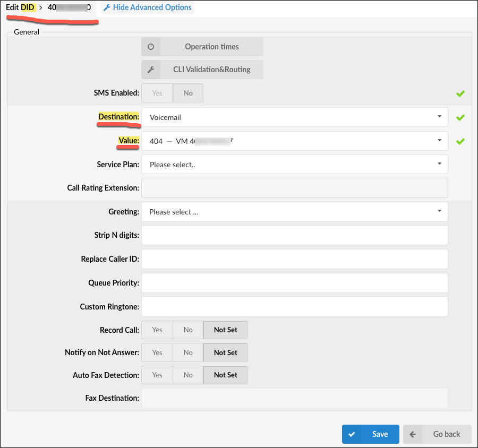The height and width of the screenshot is (448, 478).
Task: Open the Value dropdown for voicemail box
Action: click(x=294, y=141)
